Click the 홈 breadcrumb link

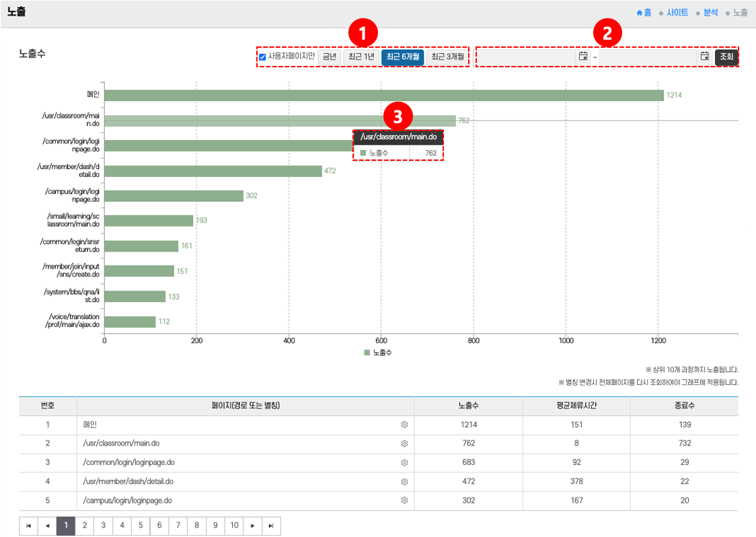(x=644, y=13)
